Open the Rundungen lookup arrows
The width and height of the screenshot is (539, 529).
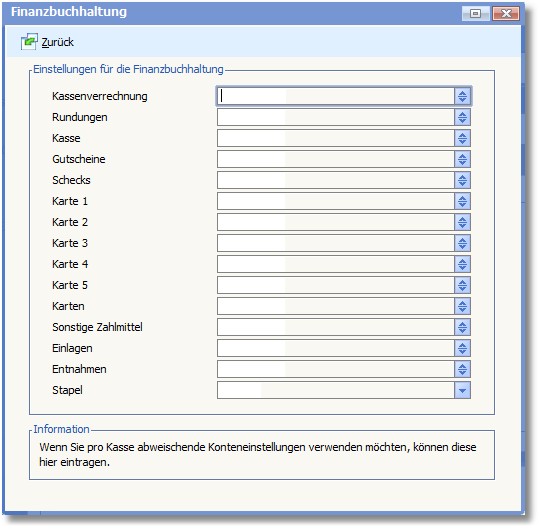point(462,118)
